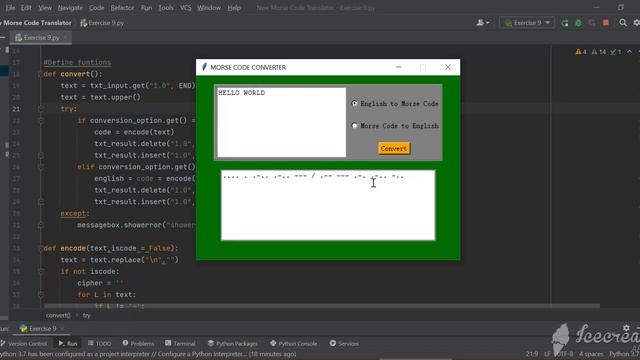Open the Python Console tool window
Screen dimensions: 640x360
[293, 343]
